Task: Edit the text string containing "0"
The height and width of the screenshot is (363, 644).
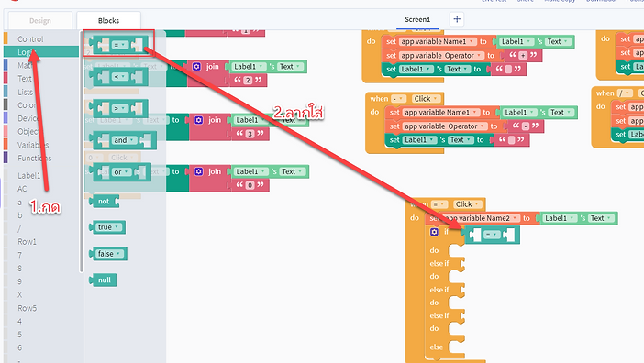Action: click(250, 185)
